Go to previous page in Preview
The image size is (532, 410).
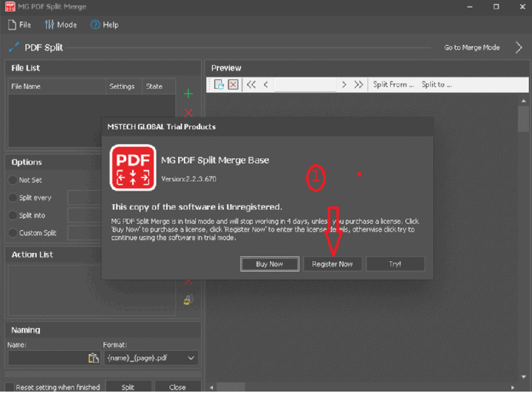(x=265, y=85)
